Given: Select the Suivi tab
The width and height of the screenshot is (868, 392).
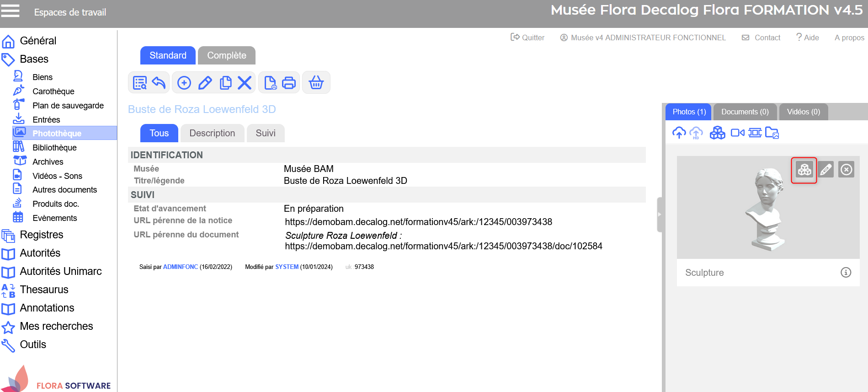Looking at the screenshot, I should (265, 133).
